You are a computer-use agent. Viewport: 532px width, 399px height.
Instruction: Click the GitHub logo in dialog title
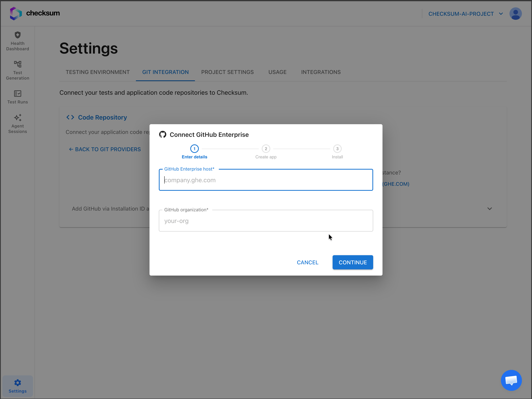pyautogui.click(x=163, y=135)
